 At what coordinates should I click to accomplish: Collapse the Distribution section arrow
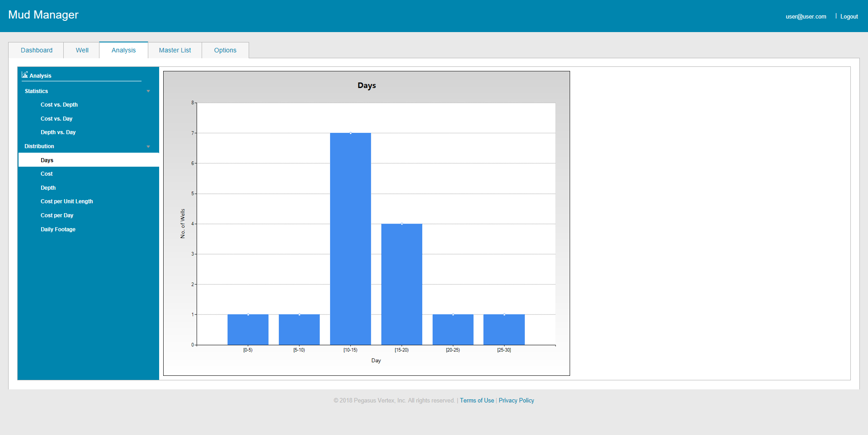[148, 147]
